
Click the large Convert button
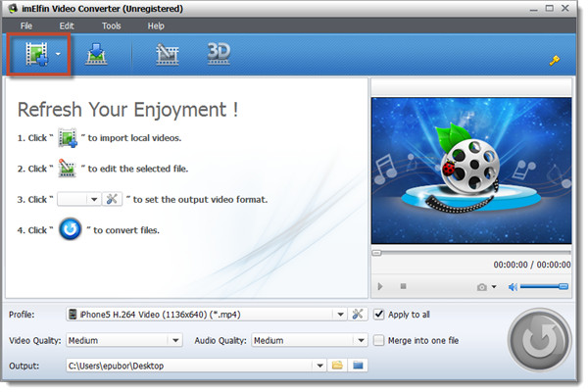tap(540, 340)
